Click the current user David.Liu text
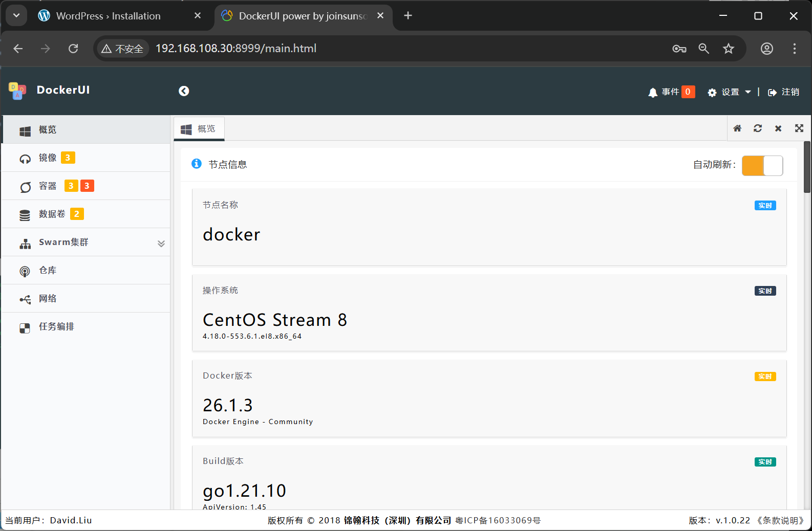812x531 pixels. pos(71,520)
